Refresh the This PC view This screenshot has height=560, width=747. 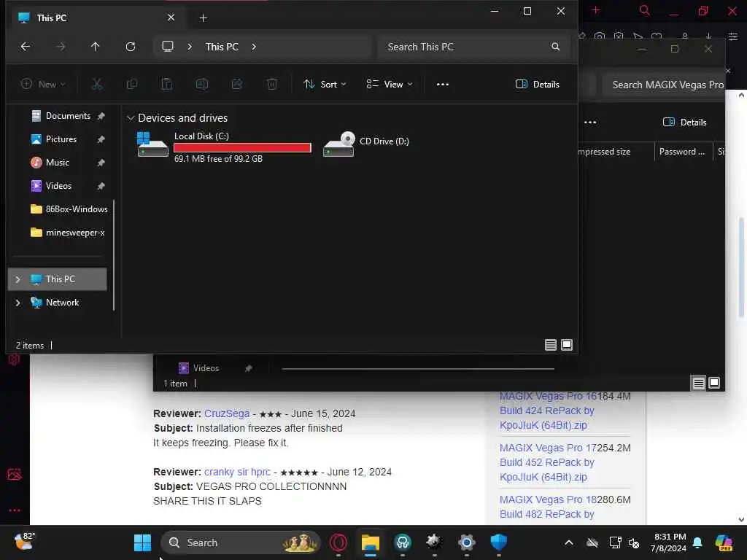click(x=131, y=47)
